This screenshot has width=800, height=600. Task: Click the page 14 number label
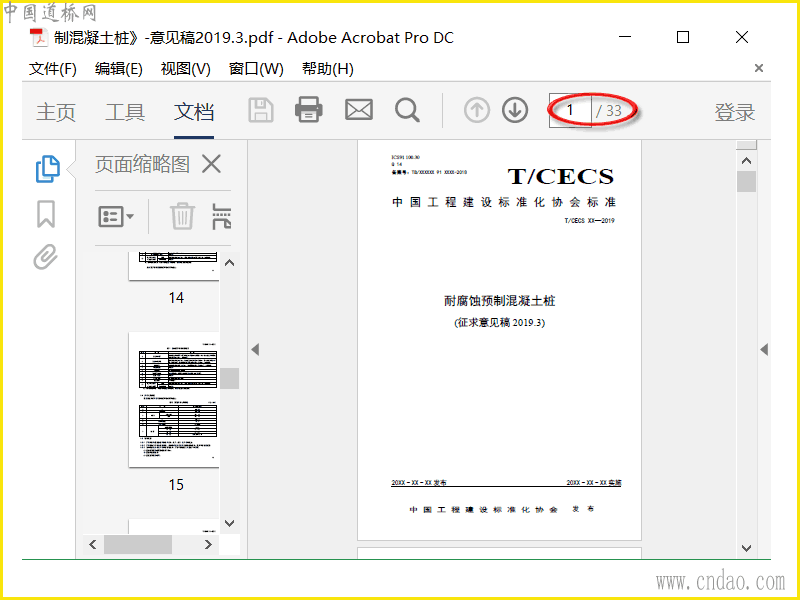[x=176, y=297]
